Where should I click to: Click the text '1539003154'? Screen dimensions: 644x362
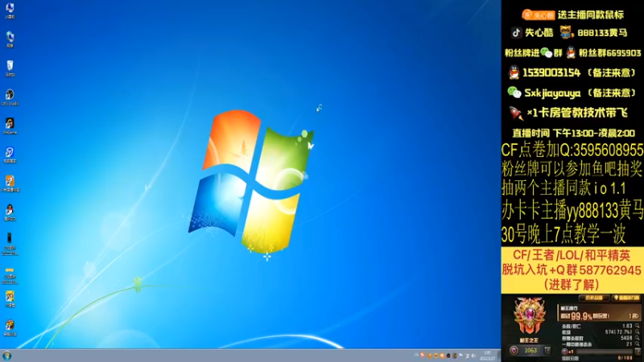pyautogui.click(x=551, y=72)
